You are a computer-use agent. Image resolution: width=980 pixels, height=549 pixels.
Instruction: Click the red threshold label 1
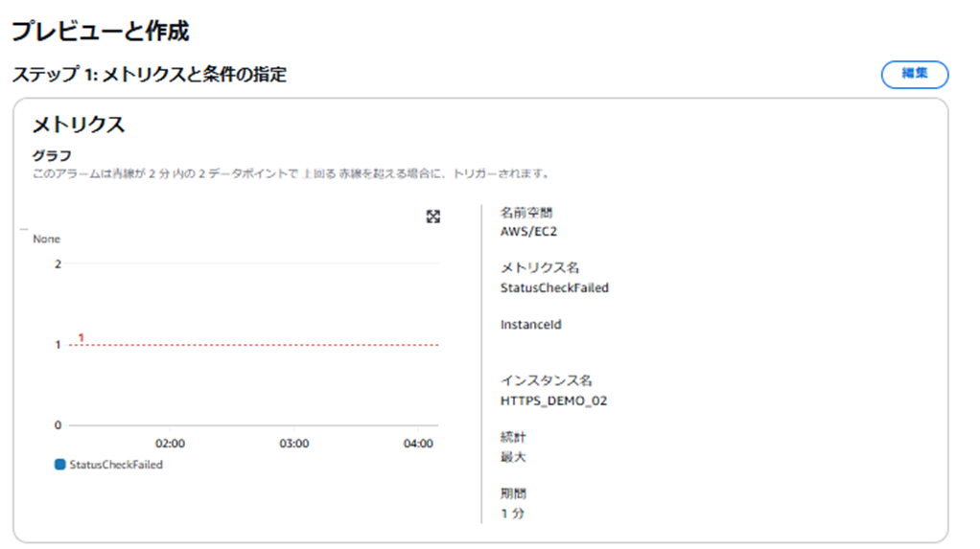(81, 337)
